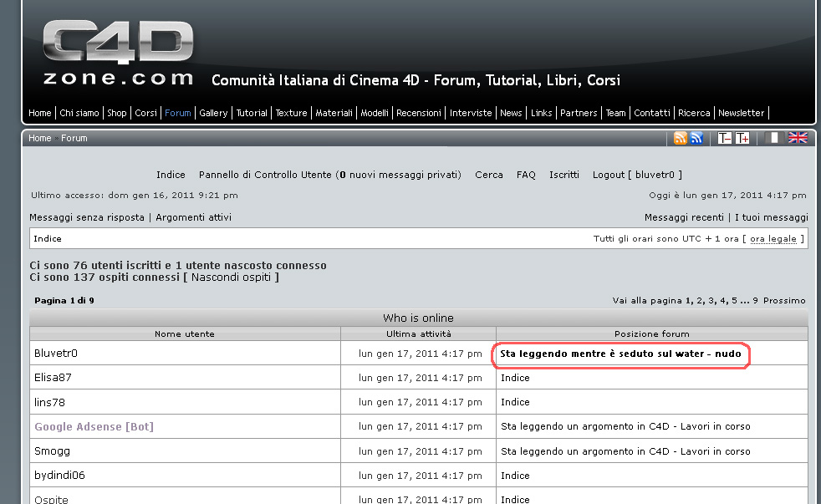Open user bydindi06 profile

coord(59,476)
